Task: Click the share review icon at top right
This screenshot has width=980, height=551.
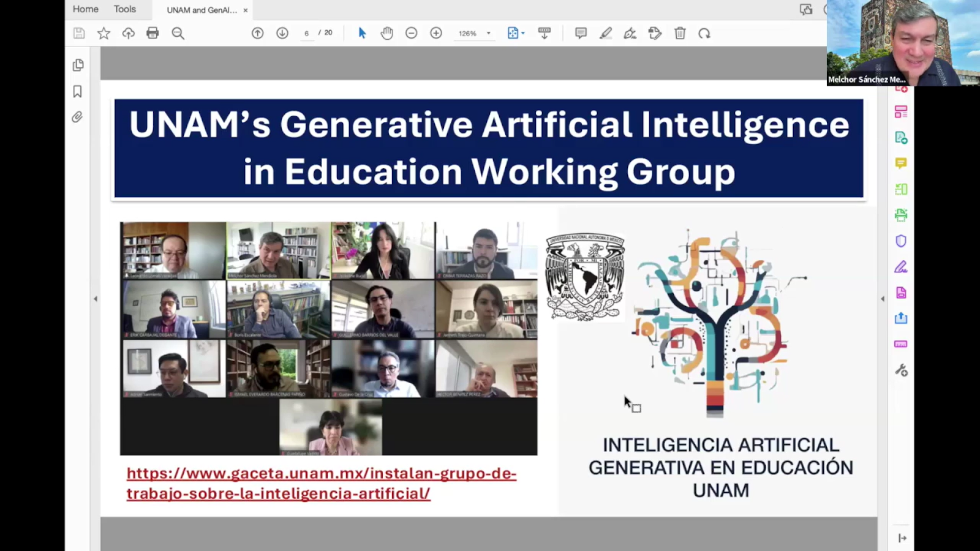Action: (806, 9)
